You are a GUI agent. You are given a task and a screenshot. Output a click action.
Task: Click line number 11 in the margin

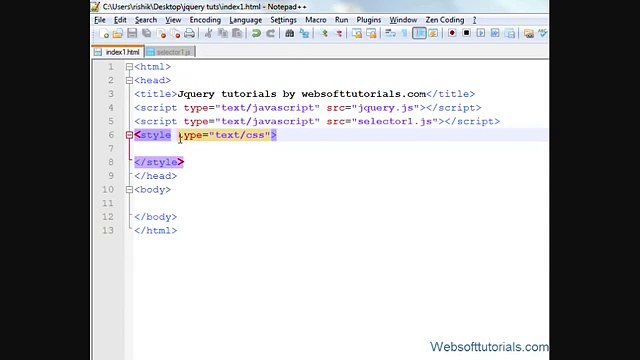click(x=108, y=203)
